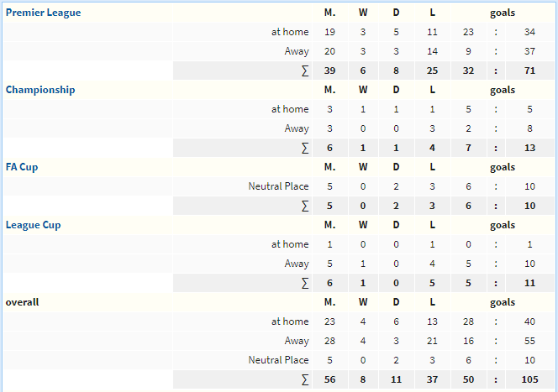Click the overall section heading

click(x=22, y=302)
